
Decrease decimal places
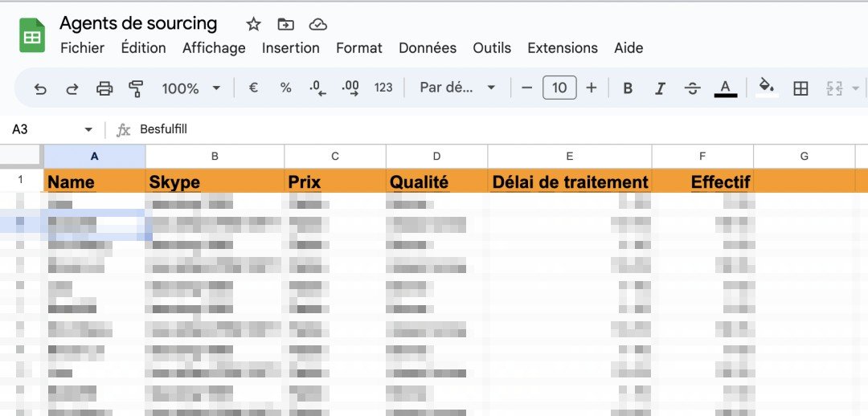(317, 88)
